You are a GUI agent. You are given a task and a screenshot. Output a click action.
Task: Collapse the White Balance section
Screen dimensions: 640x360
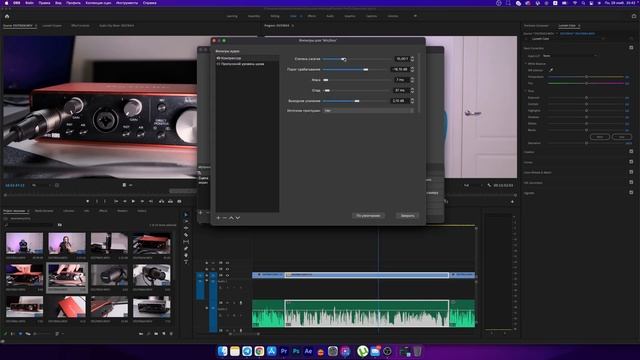pyautogui.click(x=526, y=64)
